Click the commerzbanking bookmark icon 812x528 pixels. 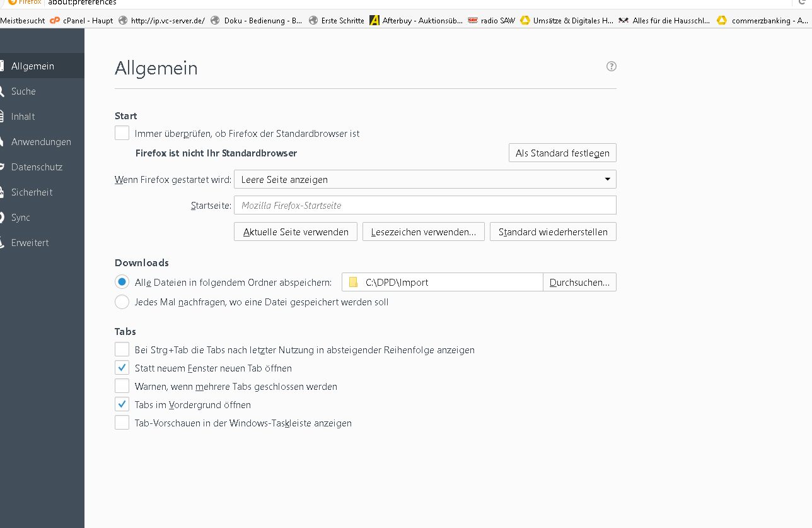click(721, 20)
